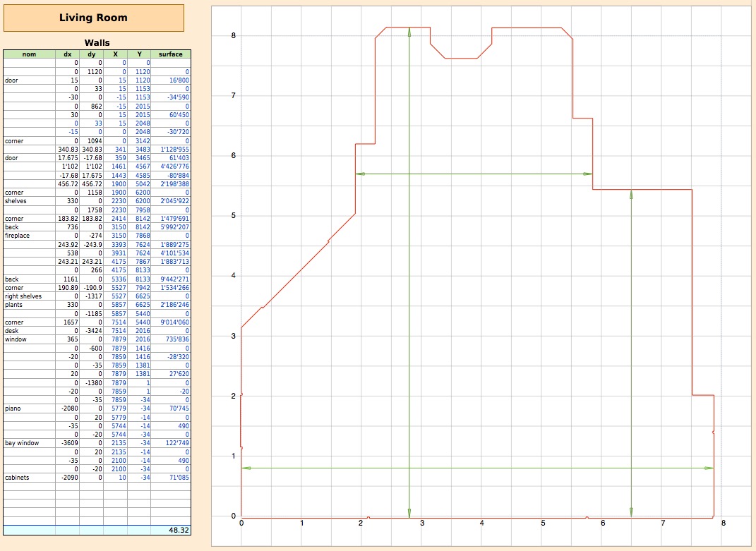Select the piano row label

[13, 408]
